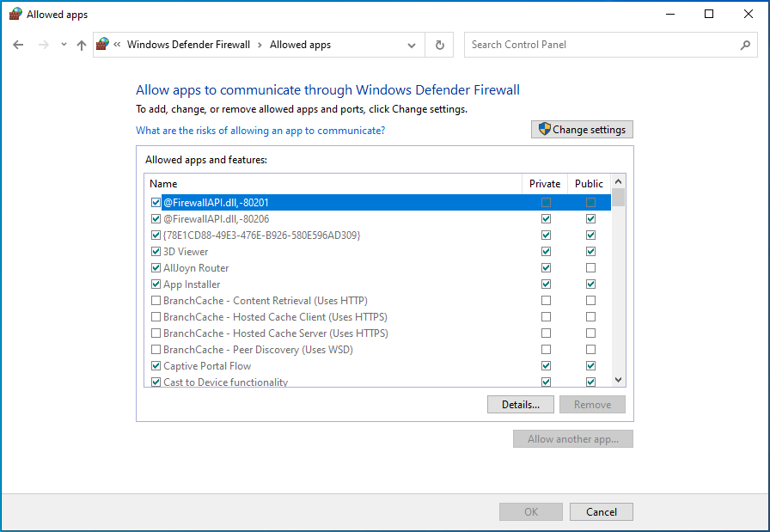Select Allowed apps breadcrumb item
Image resolution: width=770 pixels, height=532 pixels.
(x=300, y=45)
